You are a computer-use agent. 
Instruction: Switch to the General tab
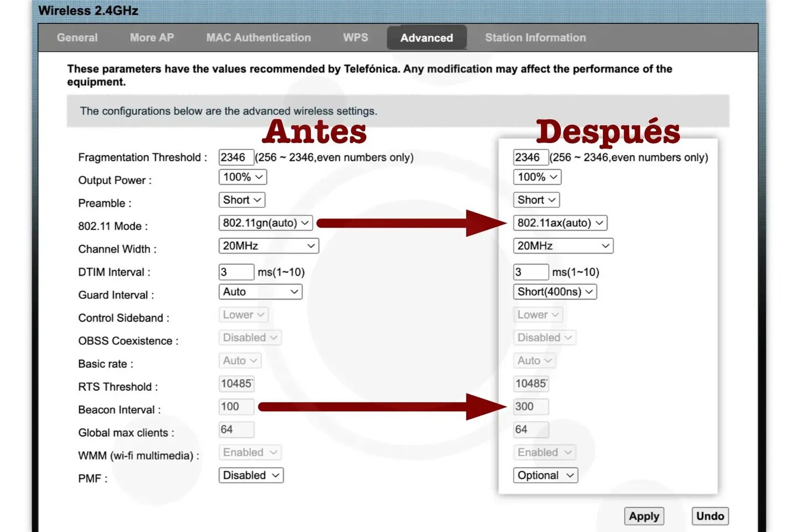[77, 37]
